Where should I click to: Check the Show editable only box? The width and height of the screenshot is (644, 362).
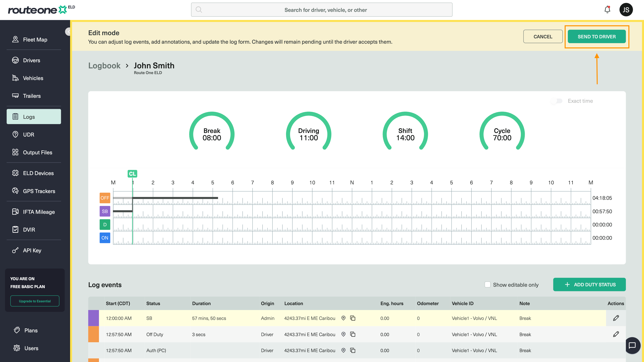(487, 285)
